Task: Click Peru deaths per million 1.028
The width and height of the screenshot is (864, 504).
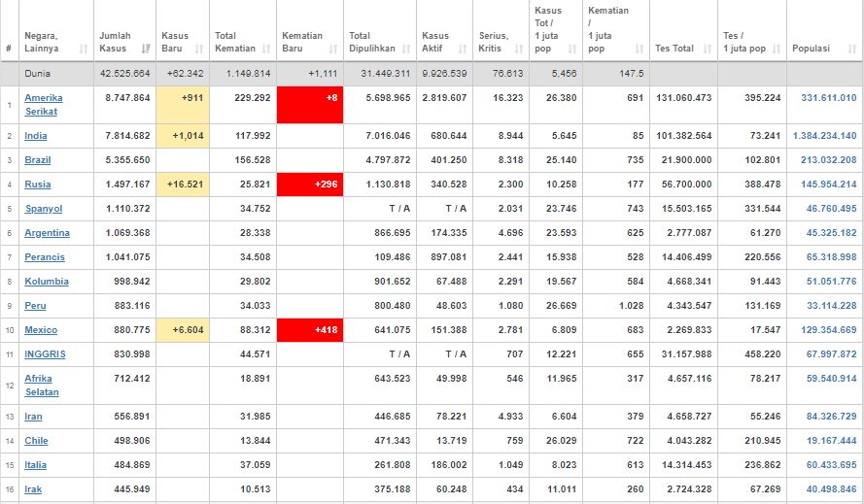Action: click(x=632, y=306)
